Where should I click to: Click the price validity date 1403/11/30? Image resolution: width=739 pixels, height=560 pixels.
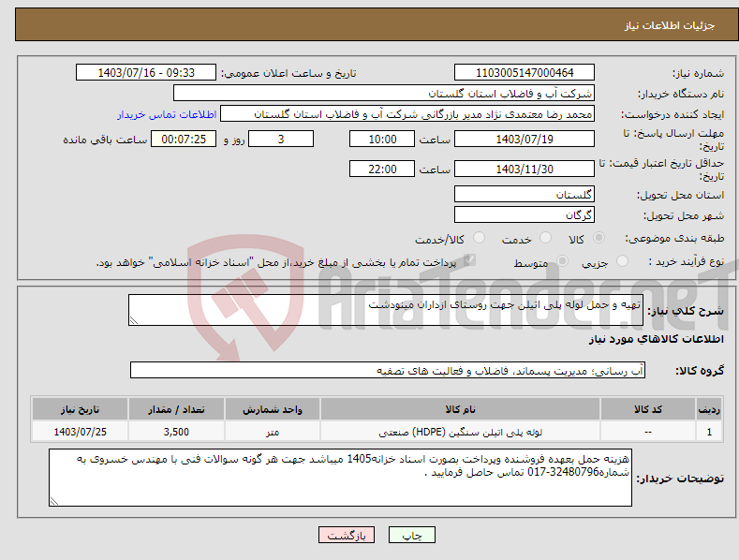point(525,169)
